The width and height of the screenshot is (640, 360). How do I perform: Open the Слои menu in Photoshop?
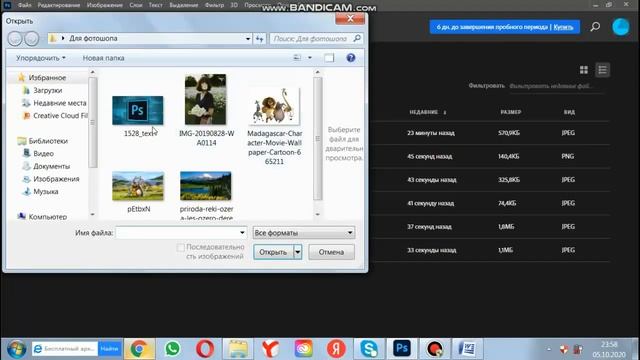click(136, 5)
